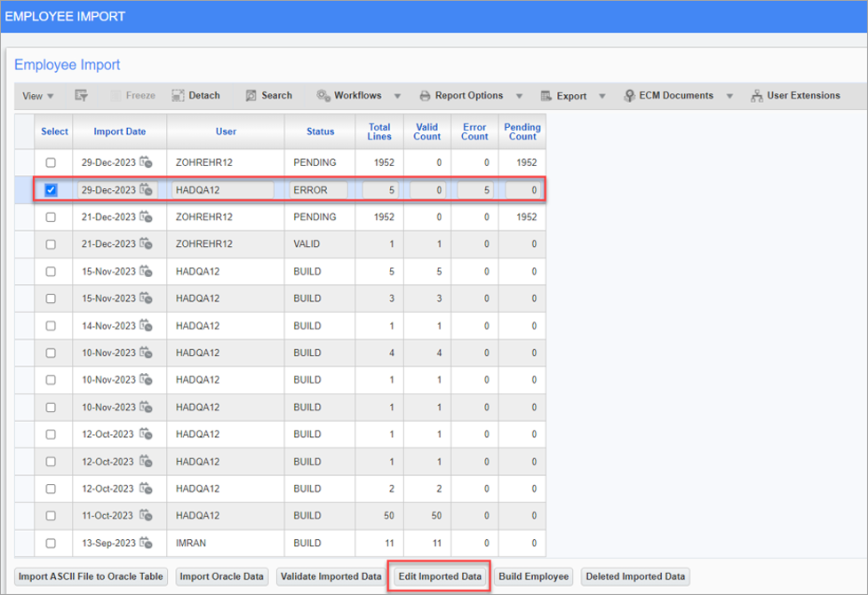Screen dimensions: 868x595
Task: Open calendar icon for 15-Nov-2023 row with 5 lines
Action: click(146, 271)
